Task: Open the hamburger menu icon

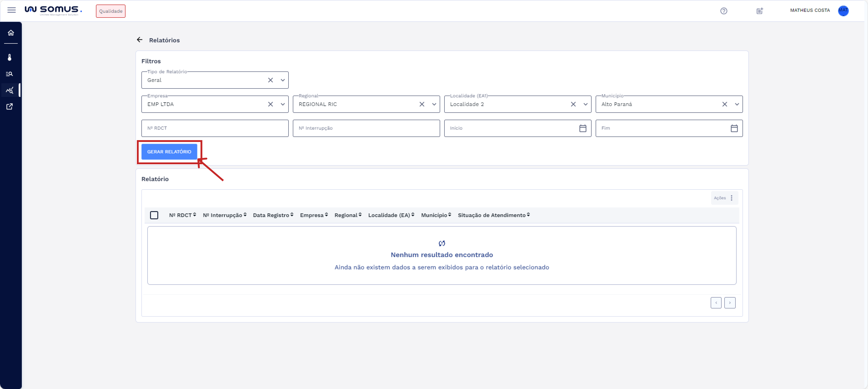Action: (11, 10)
